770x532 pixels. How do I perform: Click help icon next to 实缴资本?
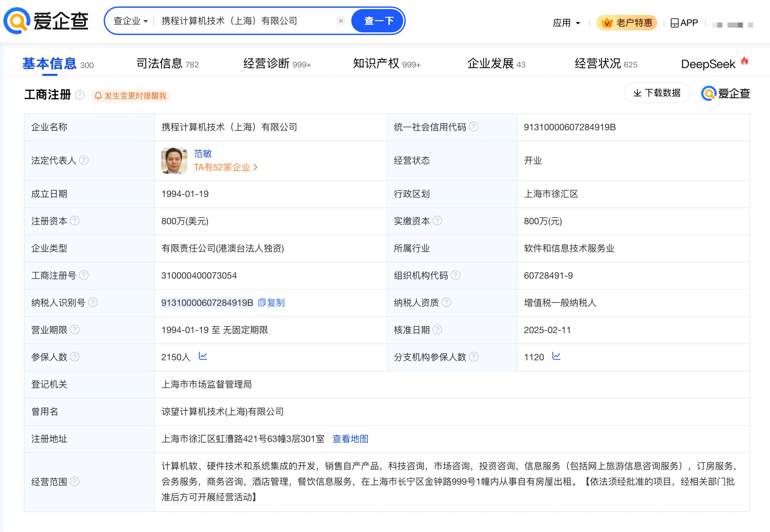point(437,221)
